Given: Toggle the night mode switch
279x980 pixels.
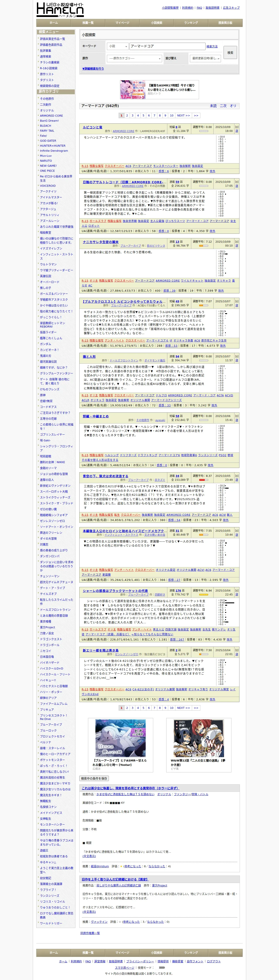Looking at the screenshot, I should [x=162, y=967].
